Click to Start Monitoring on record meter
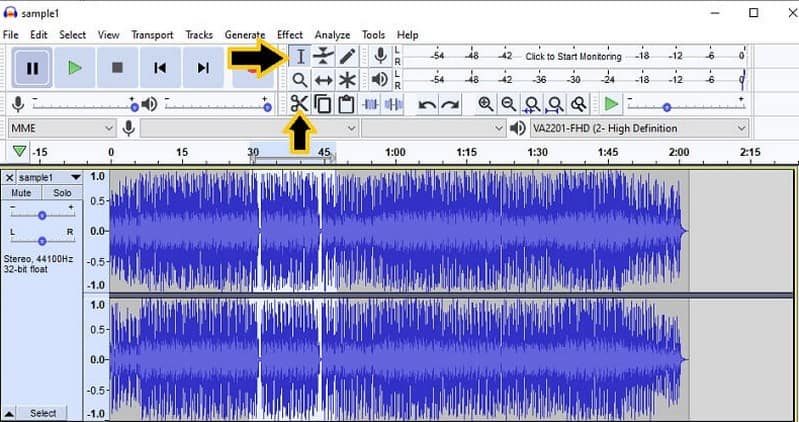 [574, 56]
